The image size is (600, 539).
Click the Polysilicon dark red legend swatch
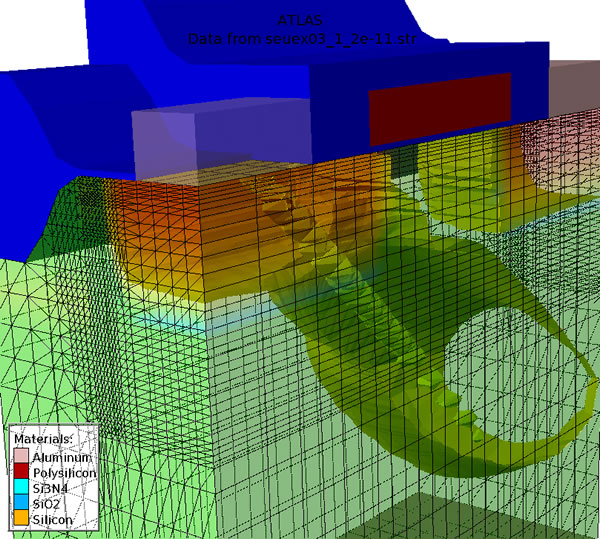point(21,471)
